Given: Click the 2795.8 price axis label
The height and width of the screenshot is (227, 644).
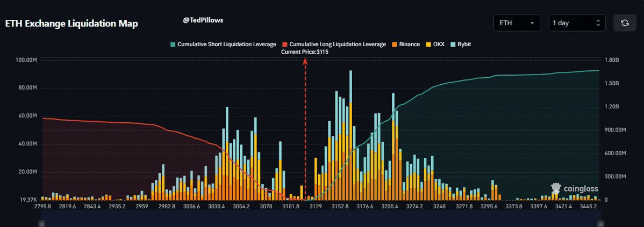Looking at the screenshot, I should pos(43,206).
